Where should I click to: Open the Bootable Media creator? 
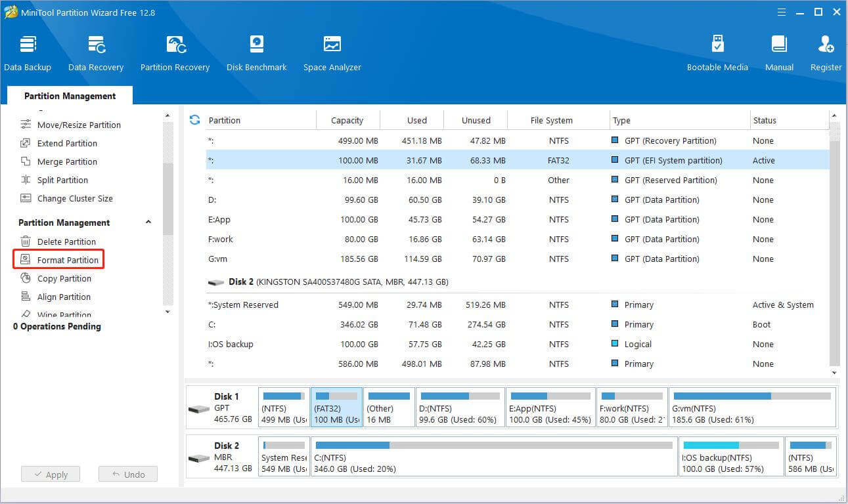717,51
